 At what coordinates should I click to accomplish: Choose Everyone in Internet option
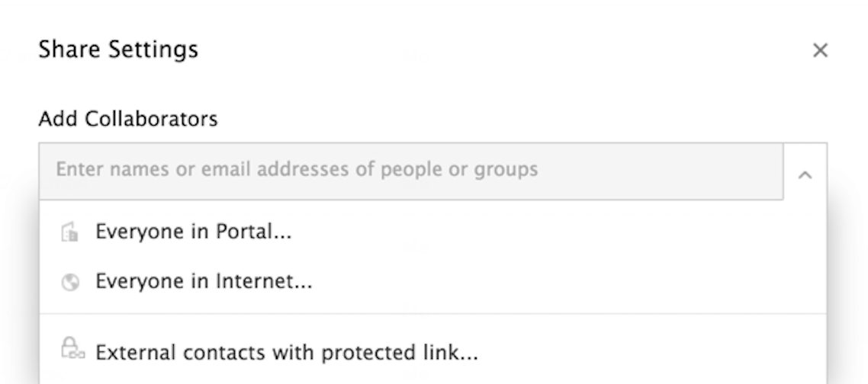click(203, 282)
